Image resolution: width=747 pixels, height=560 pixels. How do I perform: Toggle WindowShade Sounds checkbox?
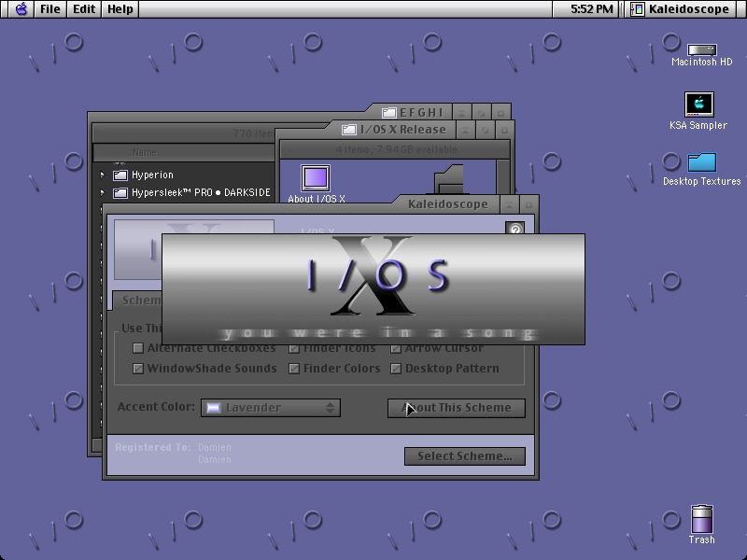point(138,369)
